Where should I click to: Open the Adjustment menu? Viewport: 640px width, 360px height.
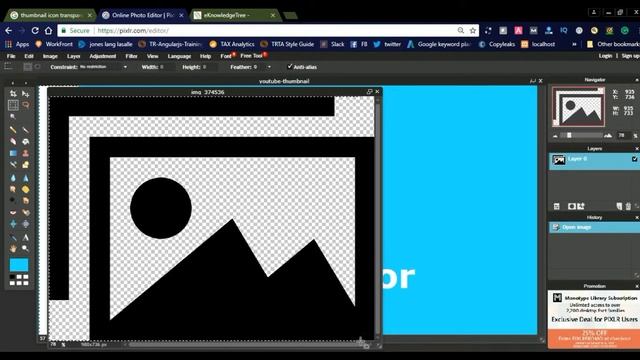(102, 56)
